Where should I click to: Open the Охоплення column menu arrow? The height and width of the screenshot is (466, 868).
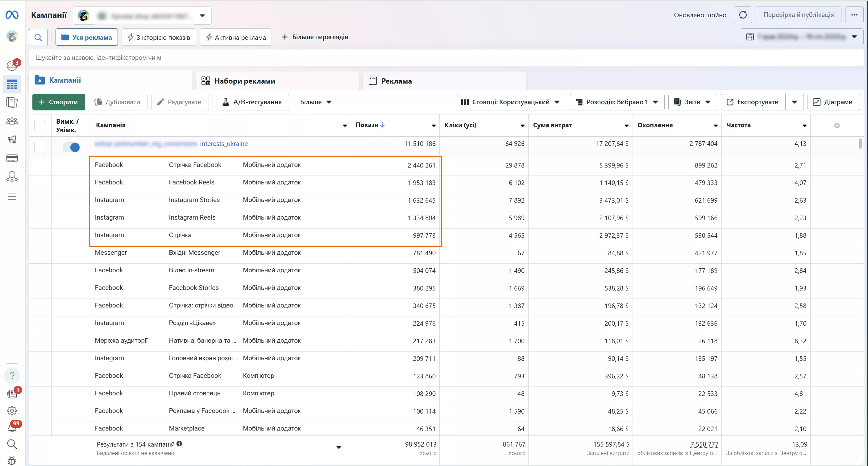715,126
